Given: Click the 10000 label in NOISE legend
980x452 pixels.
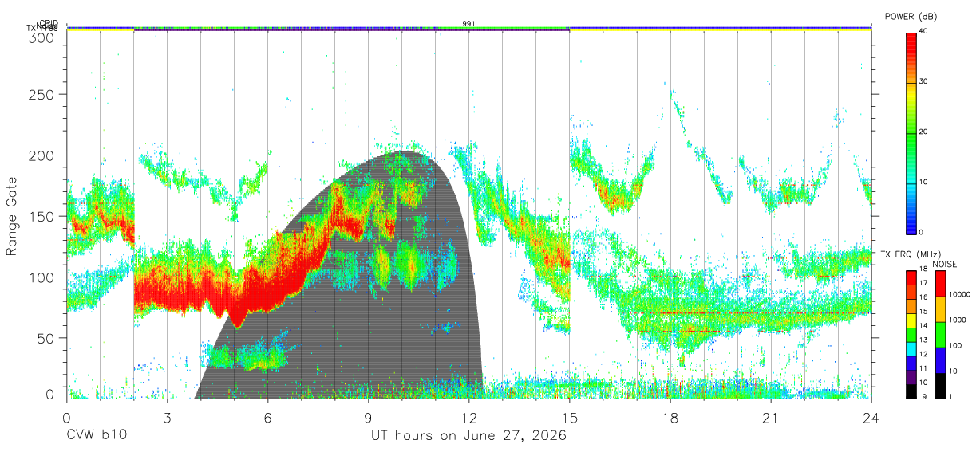Looking at the screenshot, I should (960, 296).
